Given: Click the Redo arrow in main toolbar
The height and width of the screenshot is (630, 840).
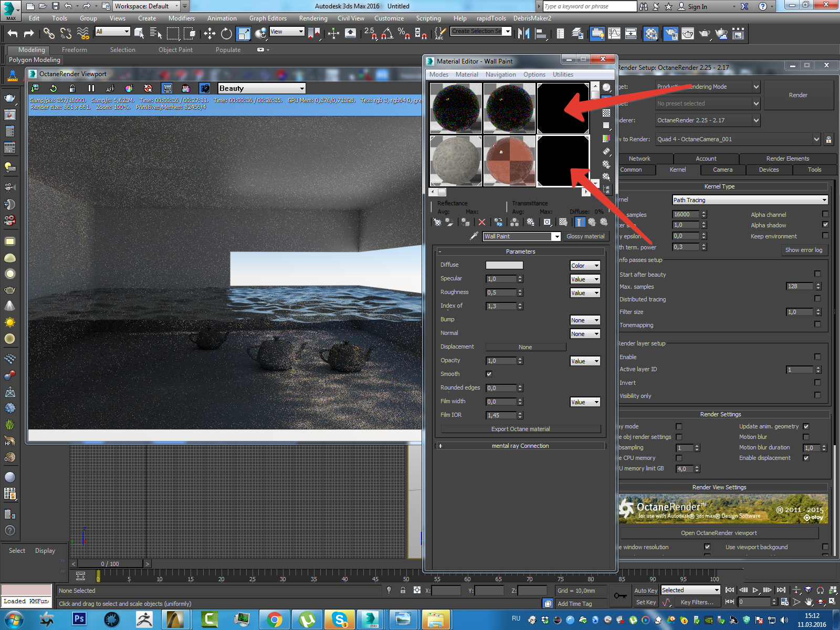Looking at the screenshot, I should pos(29,34).
